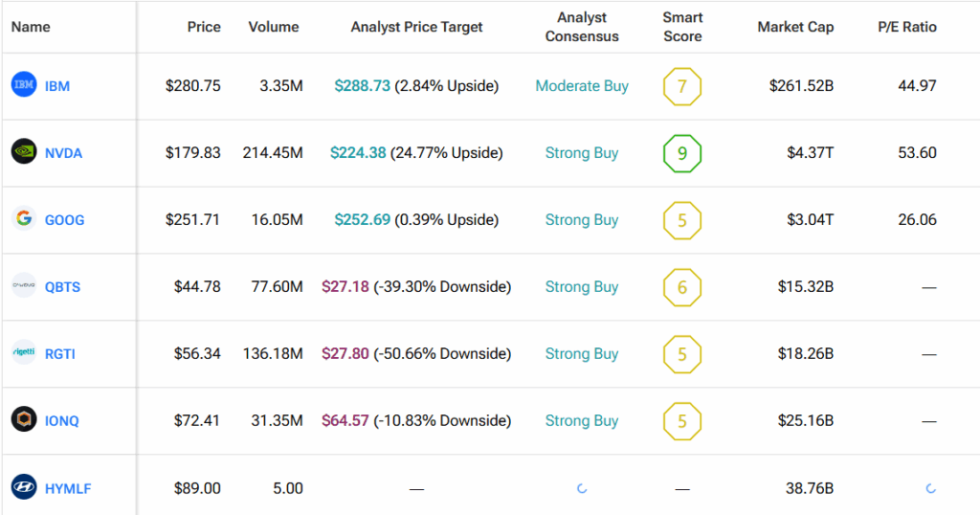Sort by the Market Cap header
The image size is (980, 515).
(x=795, y=27)
